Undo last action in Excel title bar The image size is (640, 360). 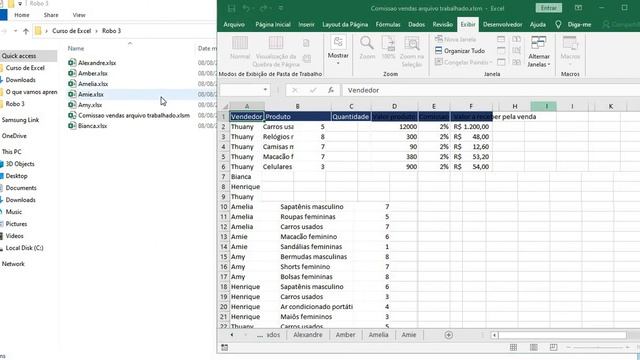click(x=246, y=8)
